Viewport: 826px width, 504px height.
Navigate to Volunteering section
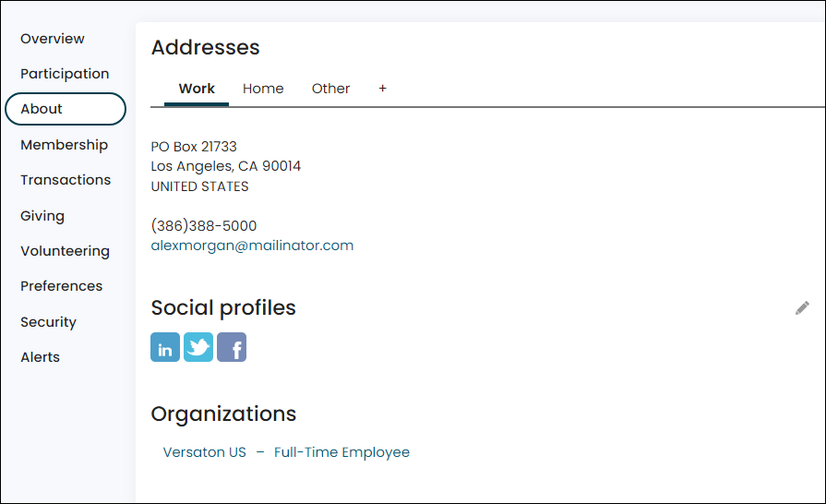click(65, 251)
